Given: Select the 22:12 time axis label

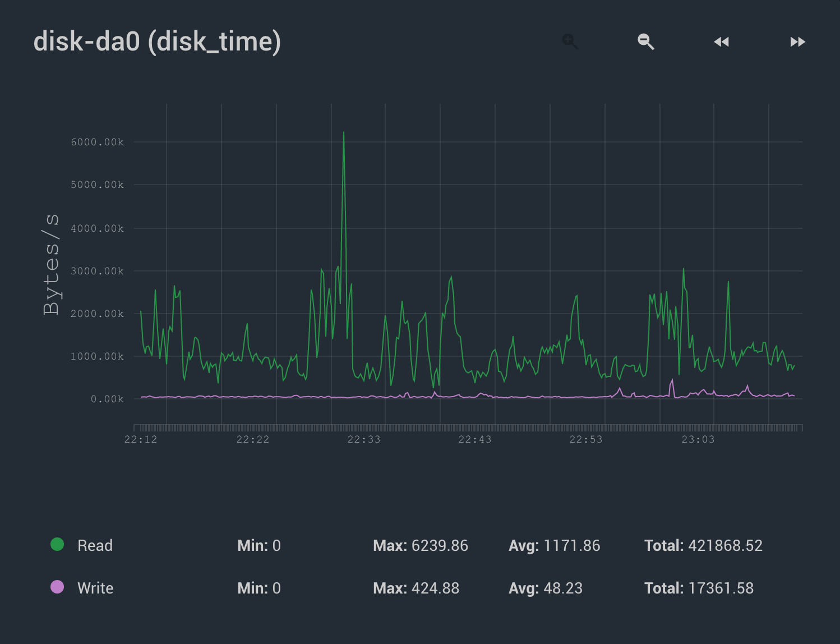Looking at the screenshot, I should coord(141,439).
